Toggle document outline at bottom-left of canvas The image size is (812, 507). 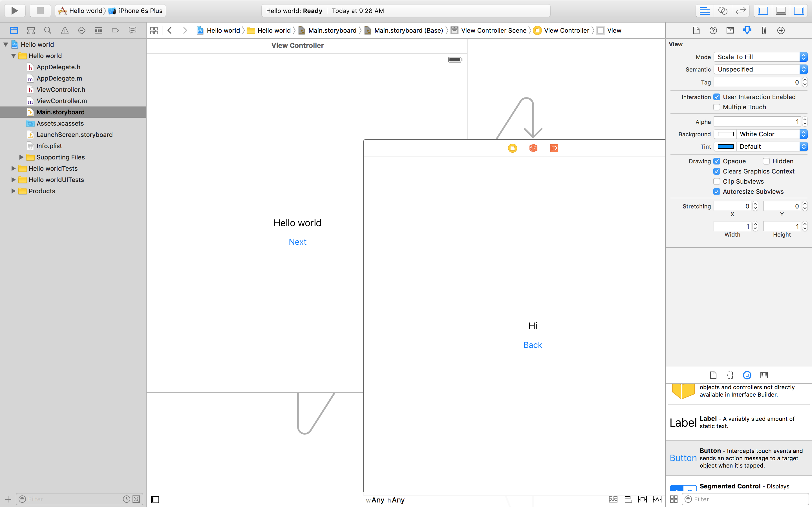coord(155,500)
